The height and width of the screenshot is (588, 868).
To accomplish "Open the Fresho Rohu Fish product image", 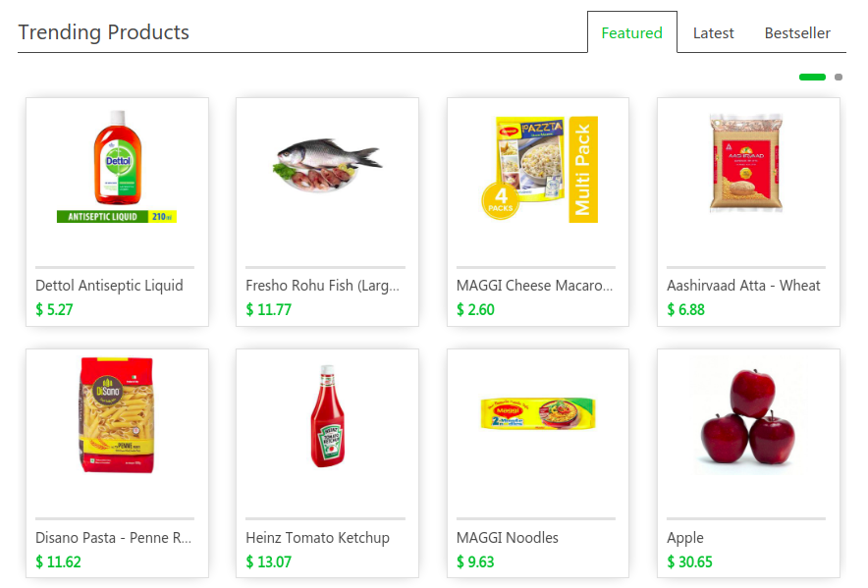I will [327, 165].
